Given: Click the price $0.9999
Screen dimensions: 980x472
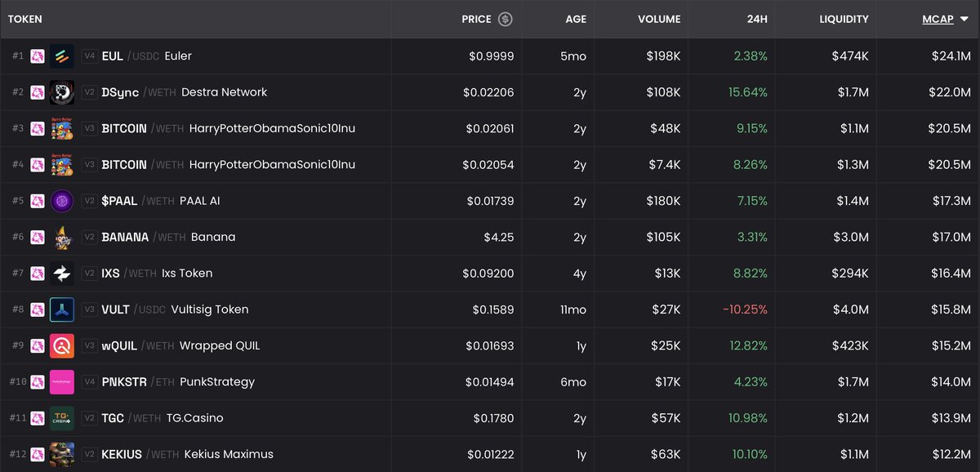Looking at the screenshot, I should [x=492, y=56].
